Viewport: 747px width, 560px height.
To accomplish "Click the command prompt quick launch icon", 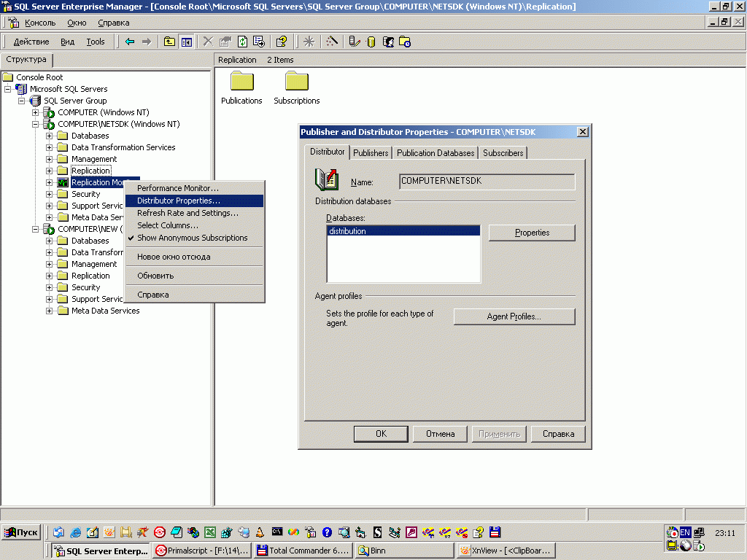I will point(276,532).
